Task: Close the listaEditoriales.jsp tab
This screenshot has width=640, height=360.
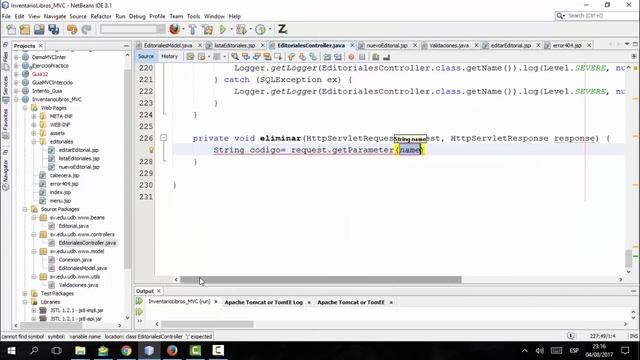Action: click(262, 45)
